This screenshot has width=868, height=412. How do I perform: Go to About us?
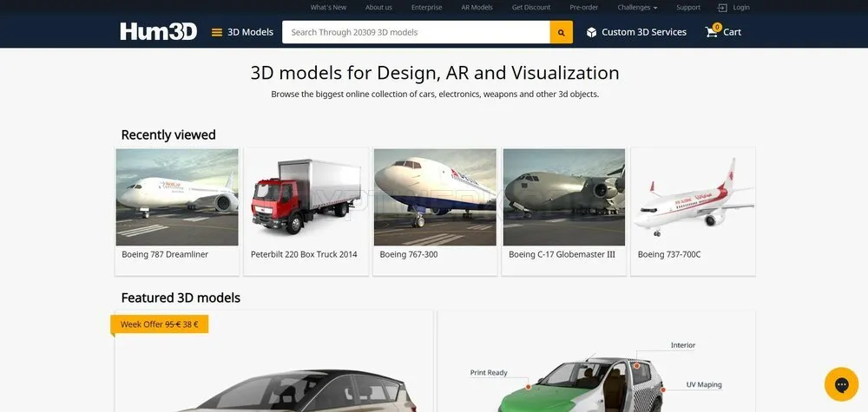click(378, 8)
